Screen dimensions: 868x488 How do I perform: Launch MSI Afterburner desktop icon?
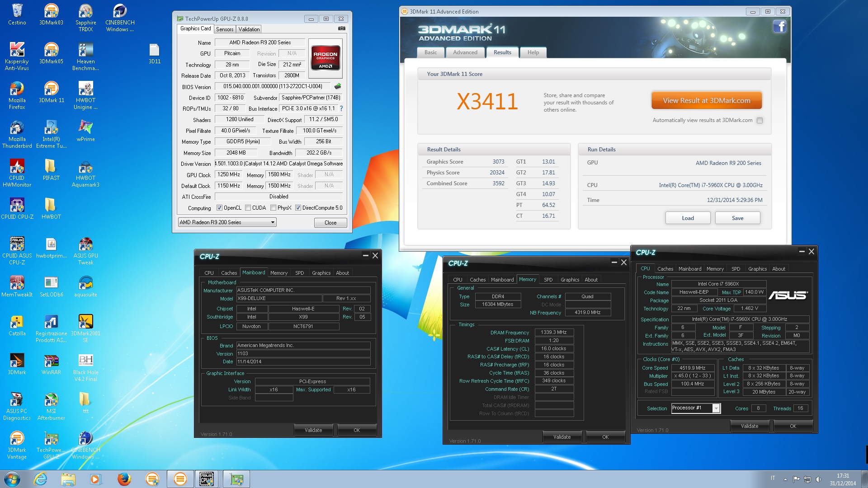pyautogui.click(x=51, y=406)
